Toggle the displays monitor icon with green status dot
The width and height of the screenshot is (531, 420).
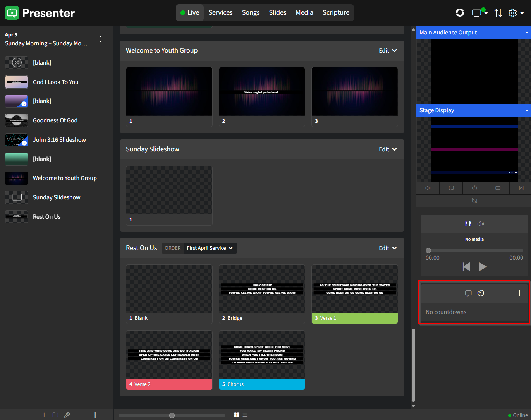(477, 13)
